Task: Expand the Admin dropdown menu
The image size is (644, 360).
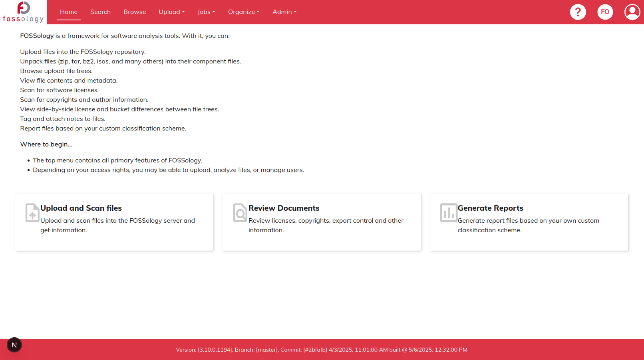Action: [x=284, y=12]
